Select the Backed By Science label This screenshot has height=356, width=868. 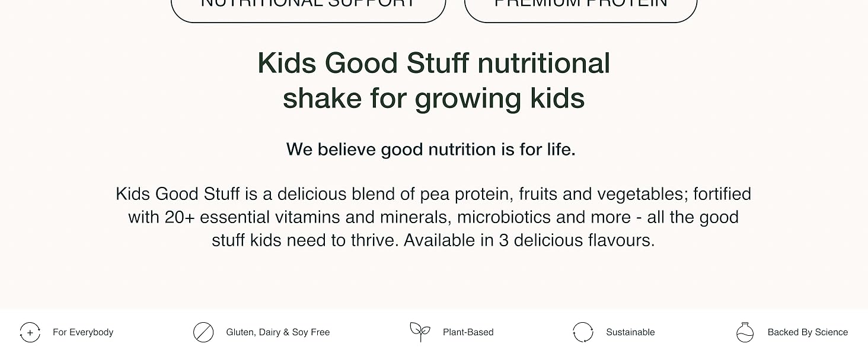(808, 332)
